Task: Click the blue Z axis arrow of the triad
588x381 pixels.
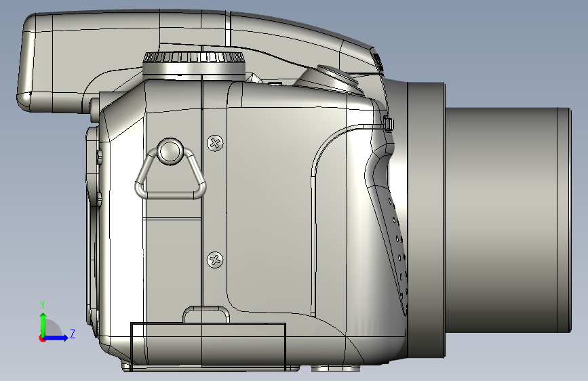Action: [x=56, y=338]
